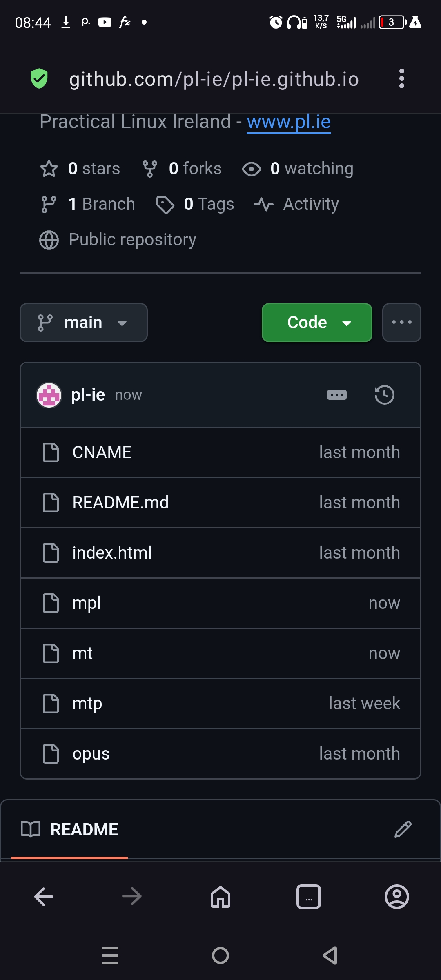The width and height of the screenshot is (441, 980).
Task: Open the 0 stars stargazers link
Action: 80,169
